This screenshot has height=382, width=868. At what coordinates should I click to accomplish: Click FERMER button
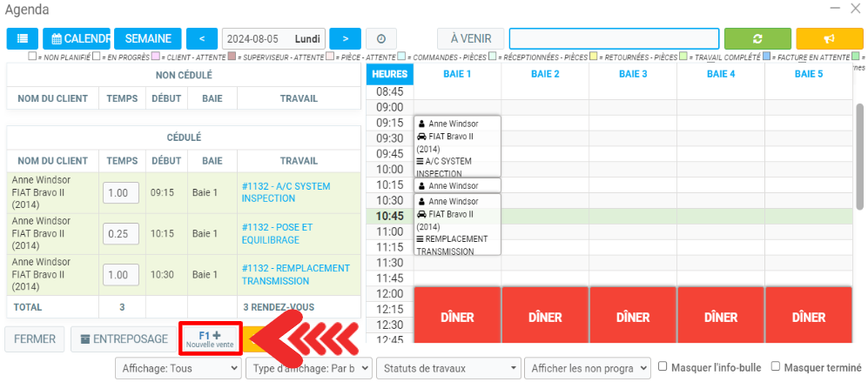(x=35, y=338)
